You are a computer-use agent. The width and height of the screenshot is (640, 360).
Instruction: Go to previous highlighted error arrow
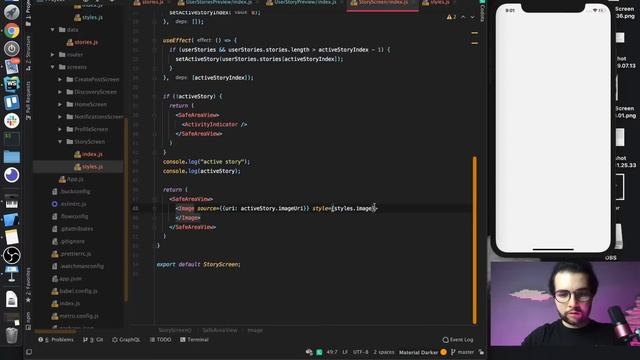coord(463,17)
